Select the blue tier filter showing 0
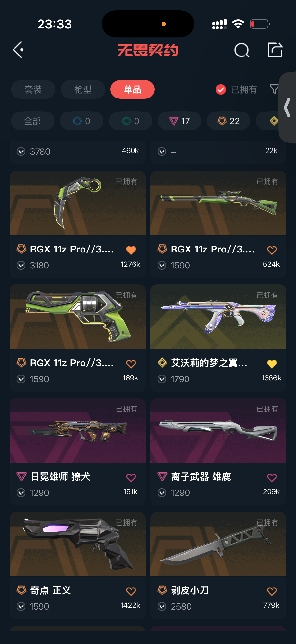 pos(81,121)
